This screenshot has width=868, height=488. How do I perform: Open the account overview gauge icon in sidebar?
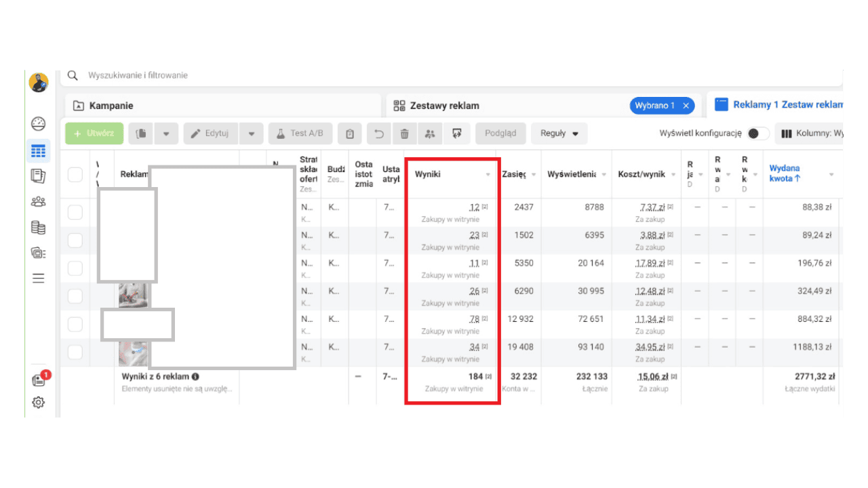(39, 123)
